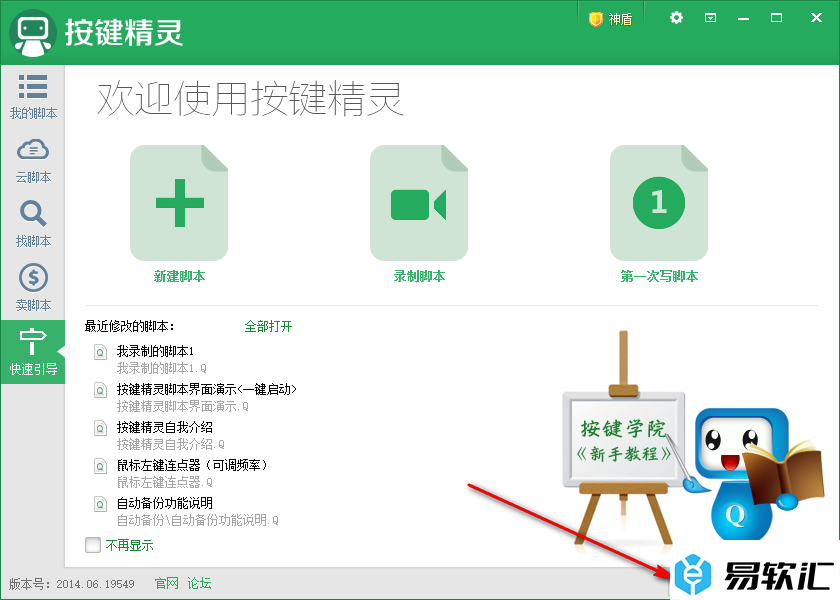This screenshot has width=840, height=600.
Task: Minimize the 按键精灵 window
Action: 744,19
